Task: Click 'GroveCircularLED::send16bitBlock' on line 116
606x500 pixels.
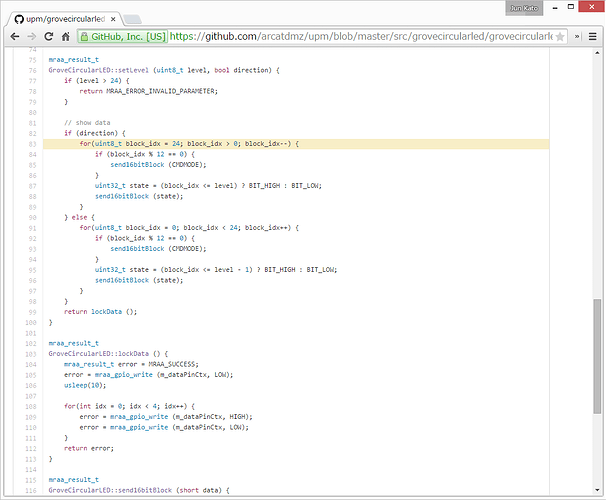Action: pyautogui.click(x=110, y=490)
